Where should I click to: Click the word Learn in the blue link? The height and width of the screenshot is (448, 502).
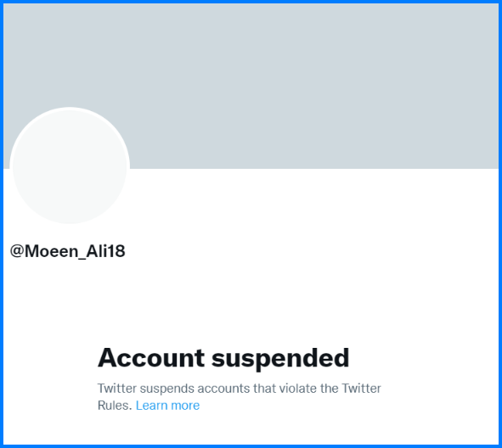tap(151, 406)
